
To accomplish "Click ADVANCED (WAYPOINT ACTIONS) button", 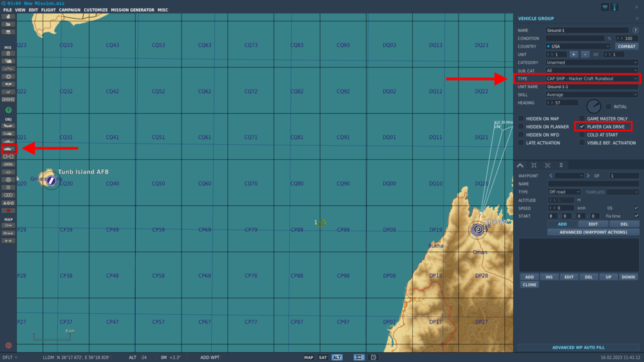I will (593, 232).
